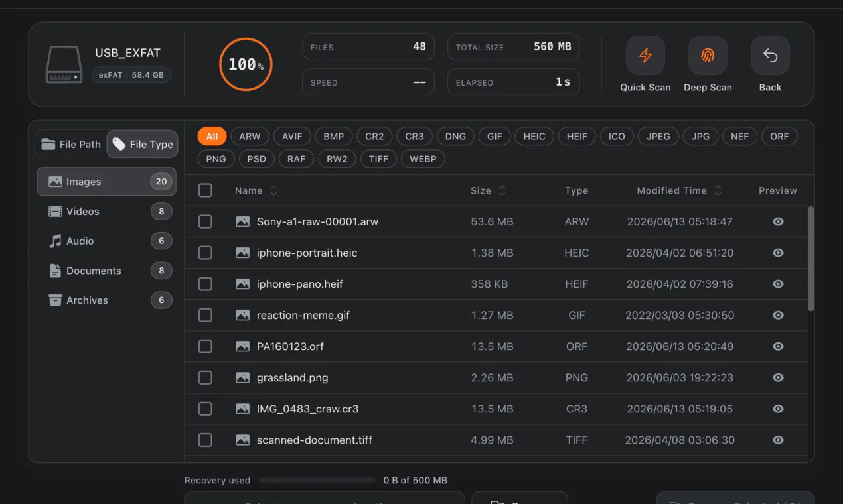Preview PA160123.orf with its eye icon
This screenshot has height=504, width=843.
[778, 346]
